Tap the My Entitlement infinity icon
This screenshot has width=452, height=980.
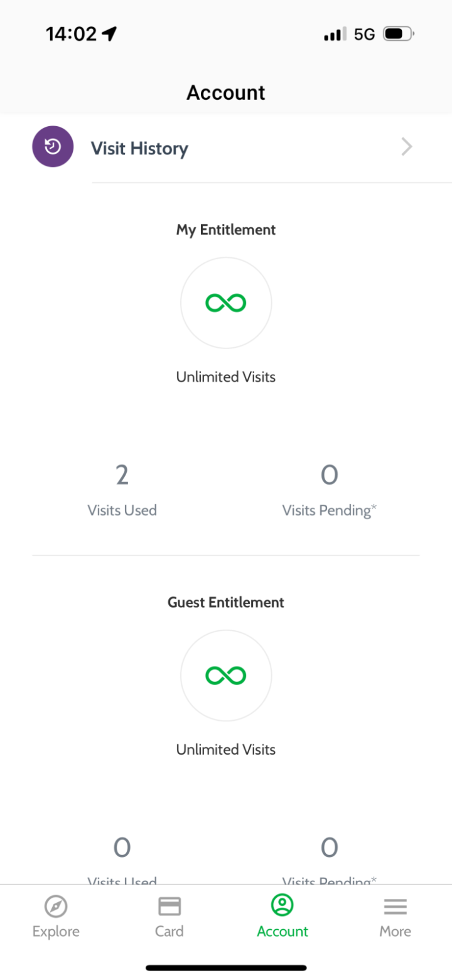(226, 303)
